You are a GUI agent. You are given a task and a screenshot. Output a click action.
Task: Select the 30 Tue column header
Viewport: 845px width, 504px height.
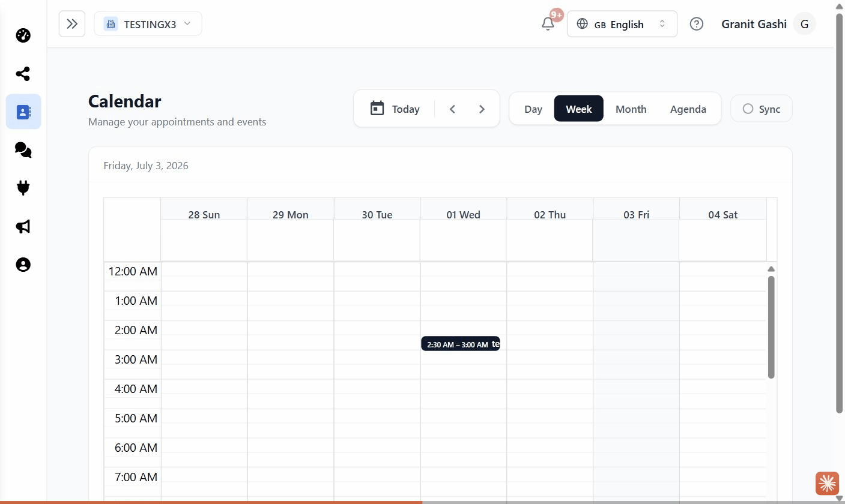pos(377,214)
